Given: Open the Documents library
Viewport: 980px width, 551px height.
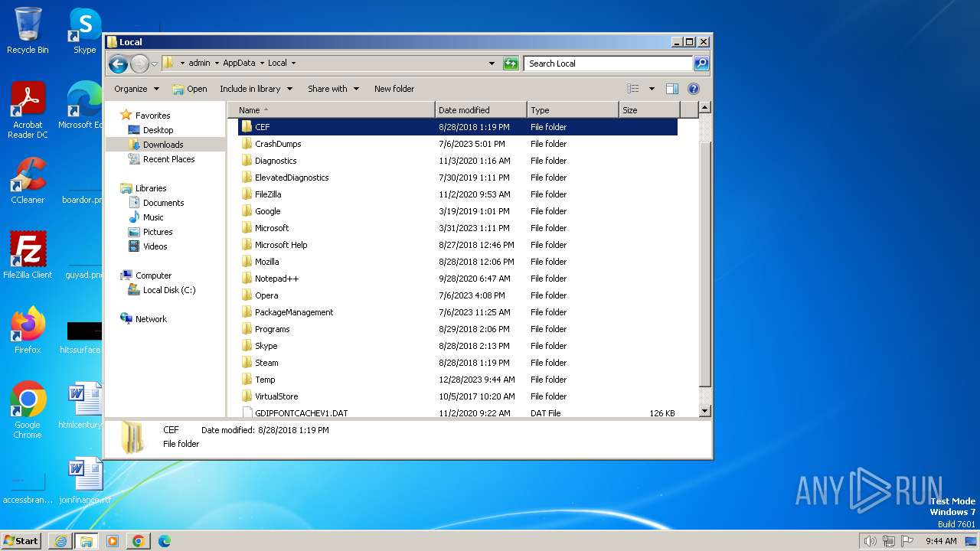Looking at the screenshot, I should click(163, 203).
